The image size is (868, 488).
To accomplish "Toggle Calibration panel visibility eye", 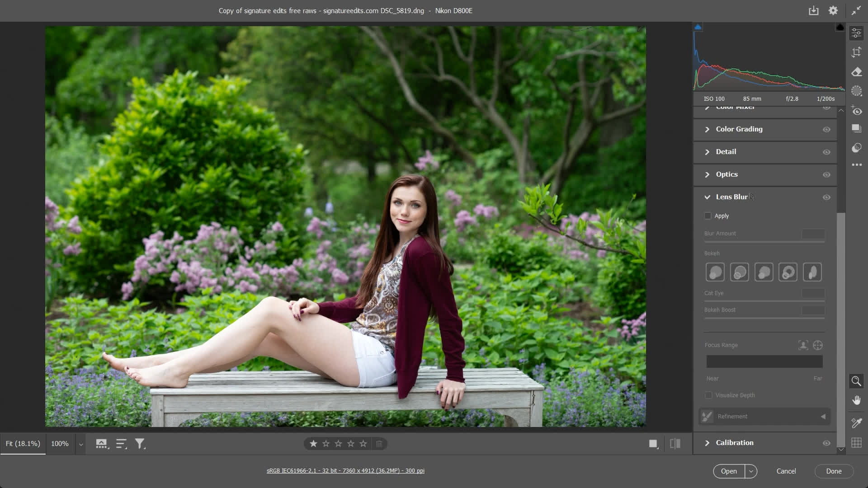I will 826,443.
